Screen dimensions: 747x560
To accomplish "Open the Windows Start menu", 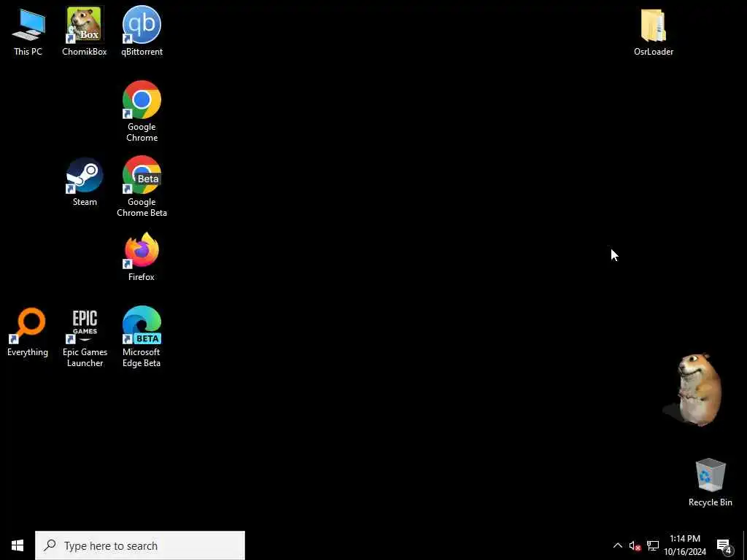I will coord(18,545).
